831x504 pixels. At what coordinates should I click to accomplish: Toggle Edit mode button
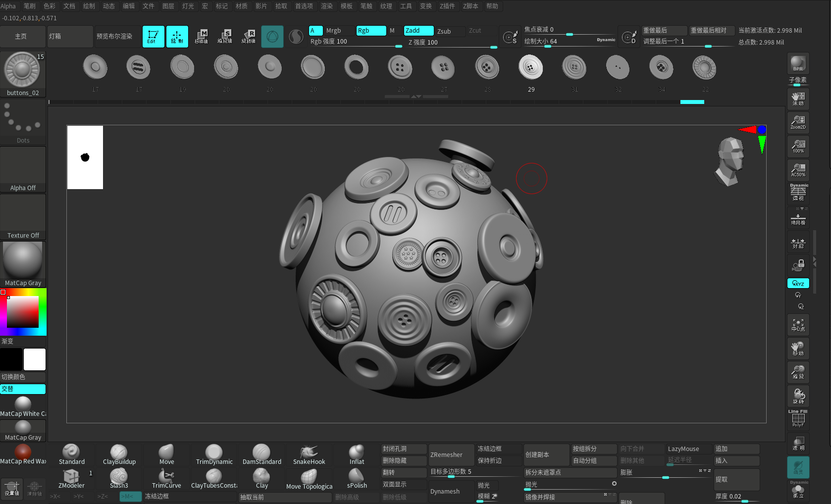coord(153,36)
